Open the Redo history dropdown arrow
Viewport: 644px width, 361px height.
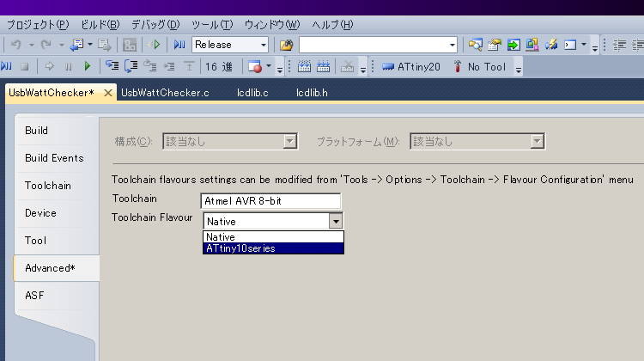click(x=61, y=45)
